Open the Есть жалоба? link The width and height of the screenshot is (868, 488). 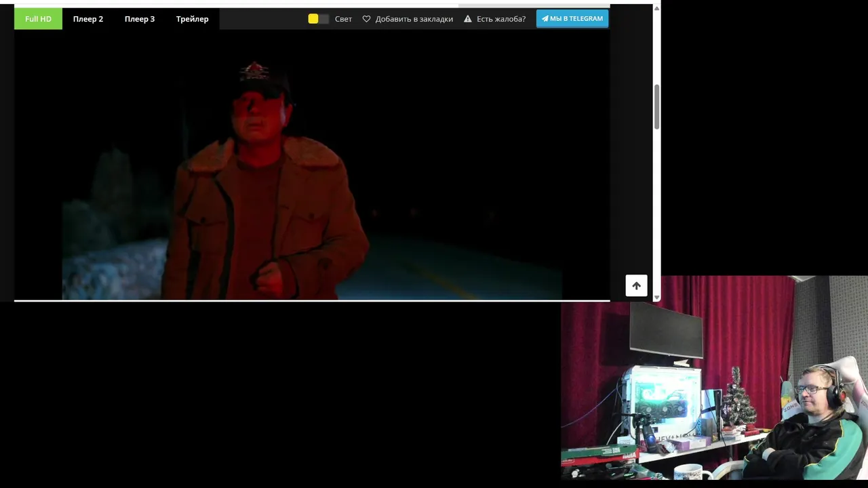click(501, 19)
